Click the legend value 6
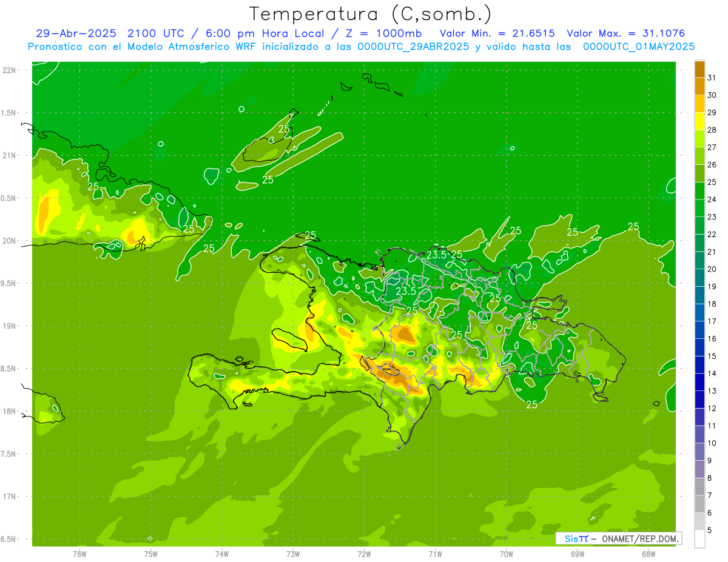The height and width of the screenshot is (562, 728). pos(709,512)
